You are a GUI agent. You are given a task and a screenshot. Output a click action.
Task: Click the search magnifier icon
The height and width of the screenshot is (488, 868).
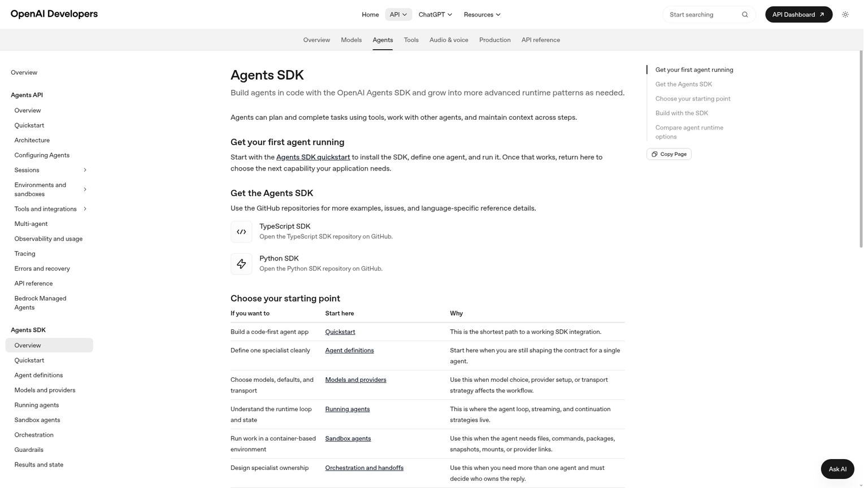(x=745, y=15)
